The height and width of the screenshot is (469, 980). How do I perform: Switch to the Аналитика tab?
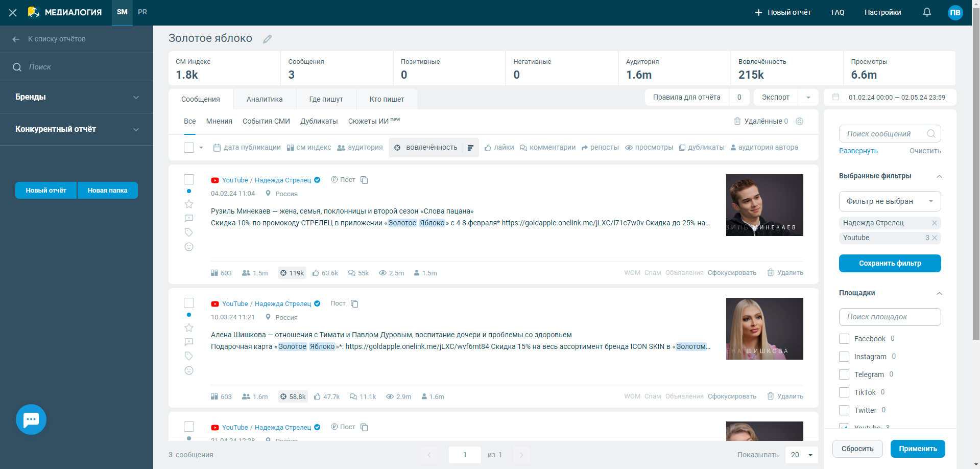[x=265, y=99]
